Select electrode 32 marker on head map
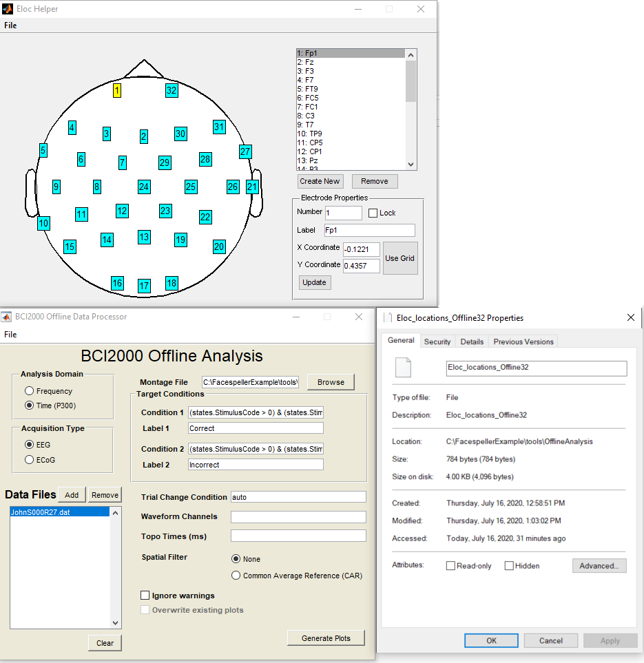This screenshot has height=663, width=644. pos(172,90)
